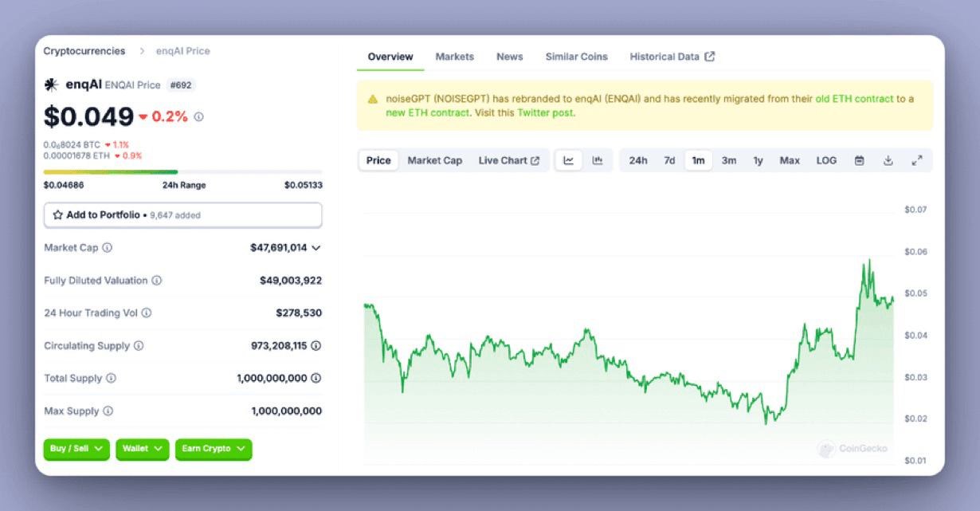The image size is (980, 511).
Task: Open the Markets tab
Action: coord(455,57)
